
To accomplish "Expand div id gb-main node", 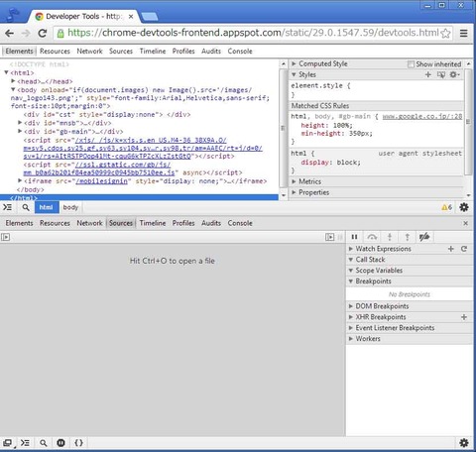I will [20, 131].
